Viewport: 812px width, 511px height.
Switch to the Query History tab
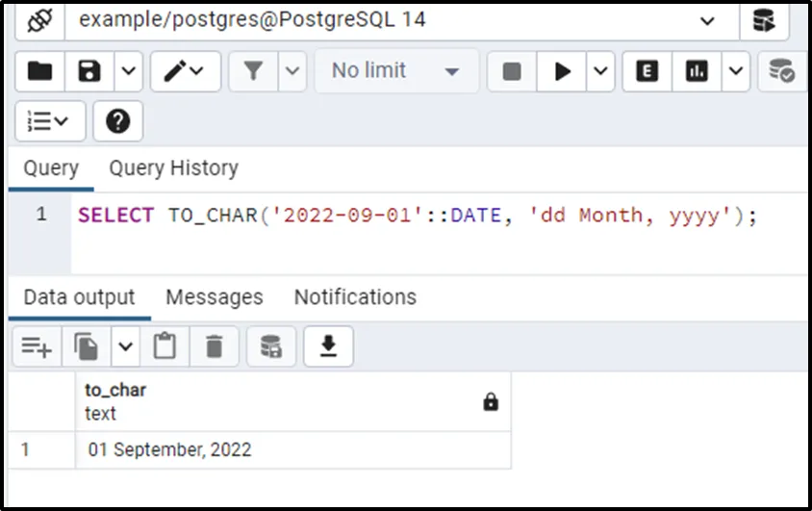click(x=173, y=168)
